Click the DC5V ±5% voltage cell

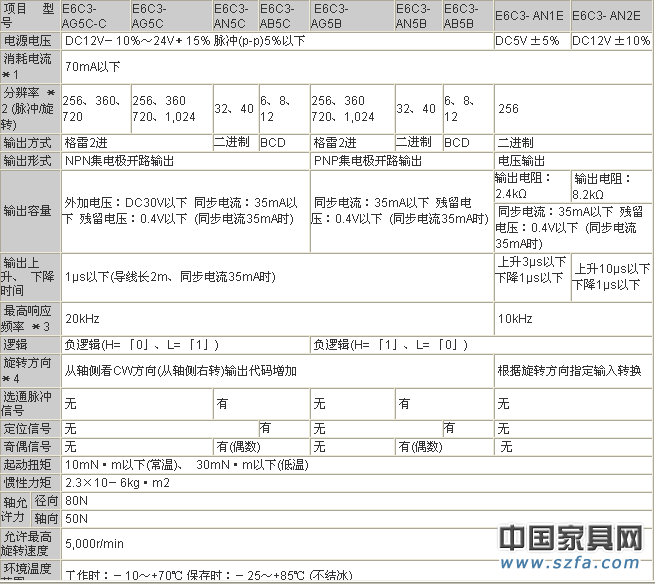[530, 41]
